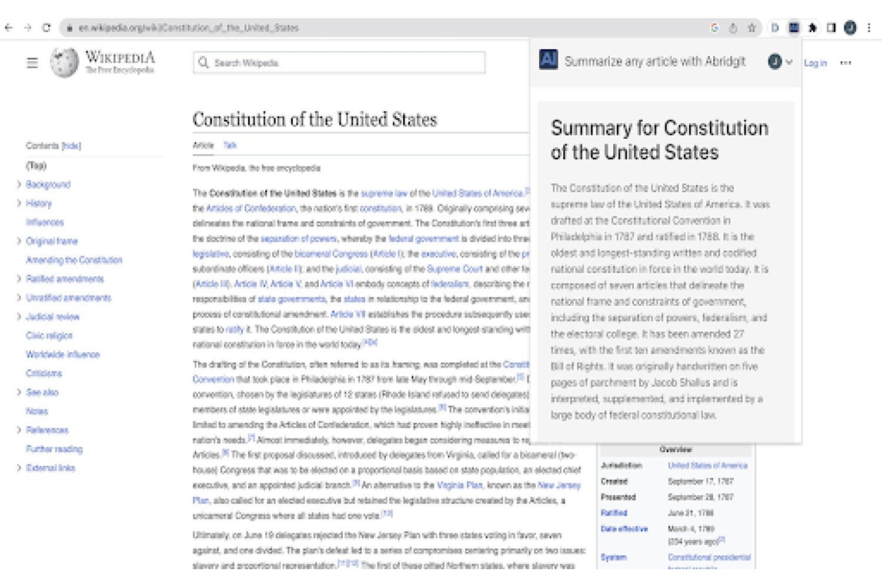Toggle the browser side panel icon

tap(831, 28)
